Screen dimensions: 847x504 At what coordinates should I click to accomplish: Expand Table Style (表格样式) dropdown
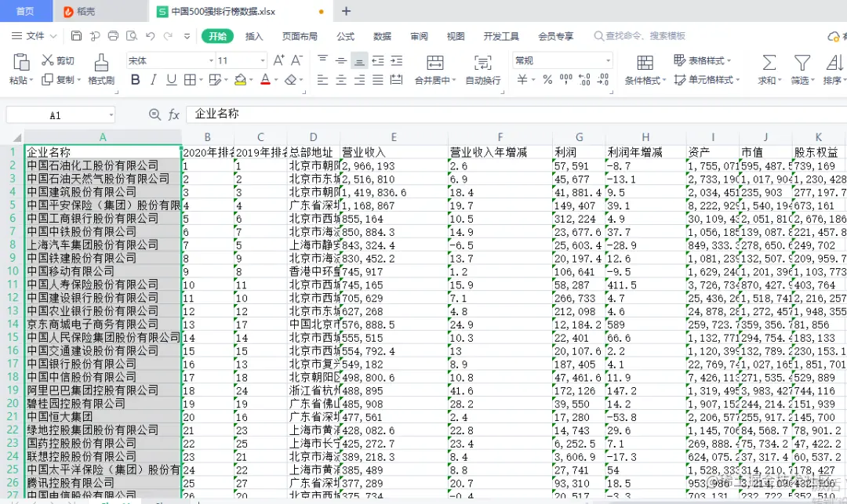(x=729, y=60)
